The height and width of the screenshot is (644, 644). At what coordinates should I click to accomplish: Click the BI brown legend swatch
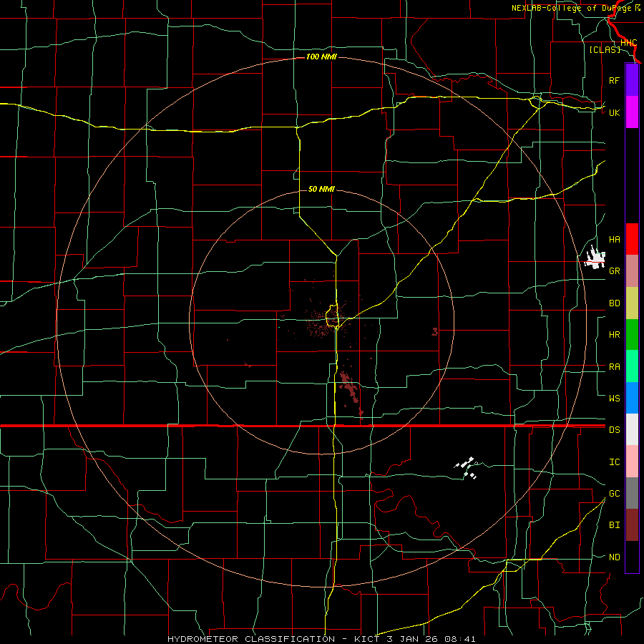632,525
